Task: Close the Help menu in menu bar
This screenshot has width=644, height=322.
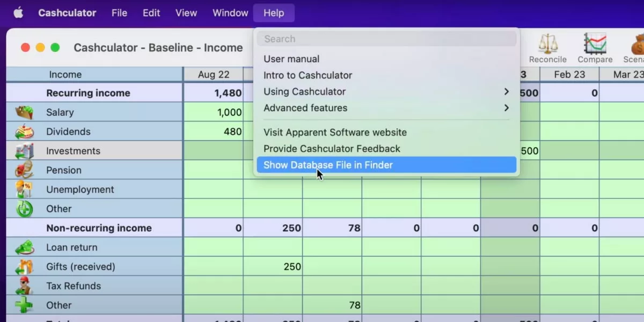Action: point(274,13)
